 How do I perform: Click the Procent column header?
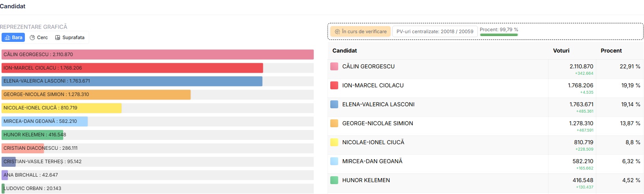[x=611, y=51]
